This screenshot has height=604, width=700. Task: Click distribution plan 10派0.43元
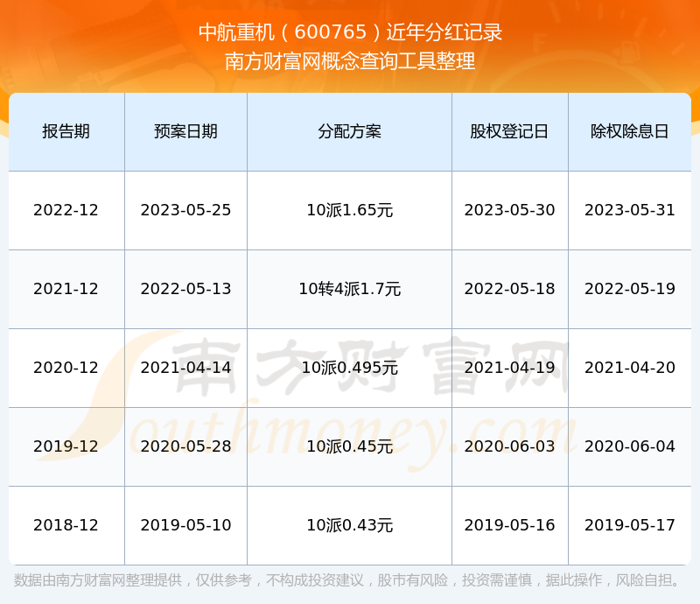point(349,525)
